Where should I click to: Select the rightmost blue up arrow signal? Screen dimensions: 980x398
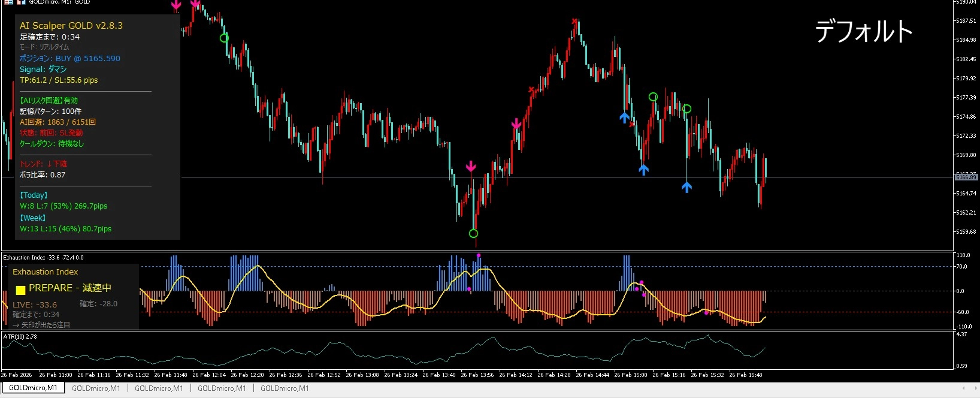(686, 187)
